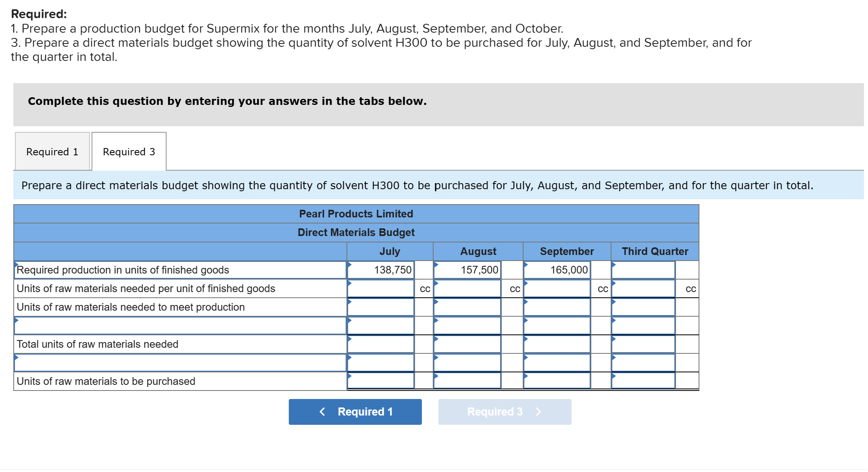Select the September required production cell showing 165,000
This screenshot has height=472, width=868.
(x=557, y=269)
